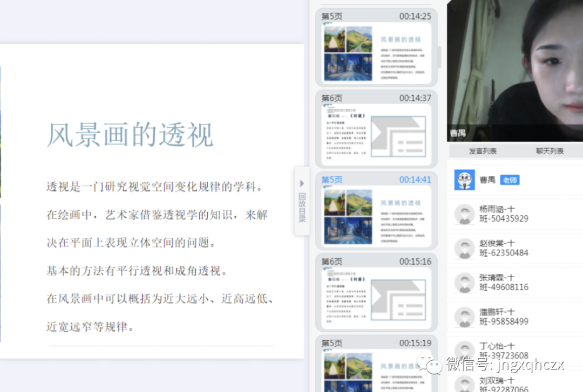Select student name 张靖霖-十班-49608116
Screen dimensions: 583x392
504,283
